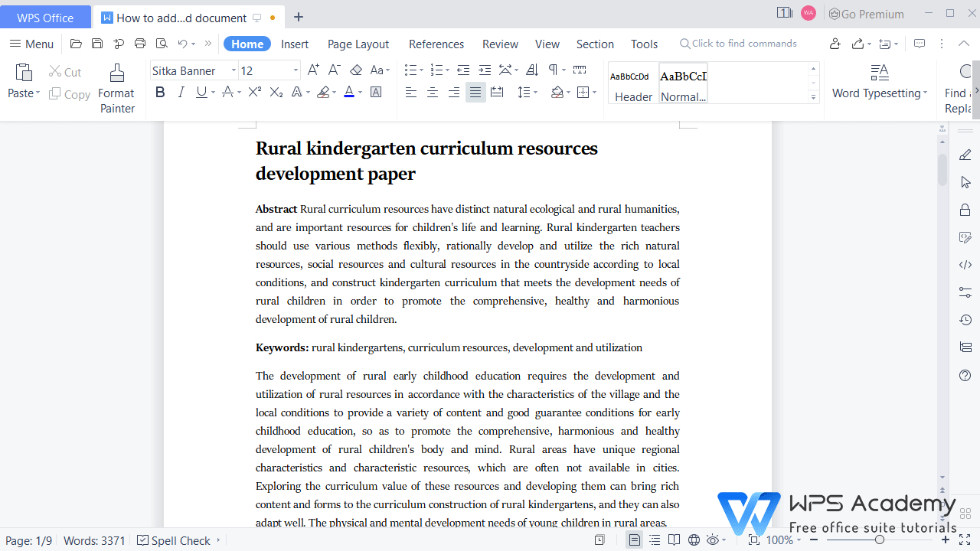Switch to the Insert ribbon tab
This screenshot has width=980, height=551.
point(295,44)
